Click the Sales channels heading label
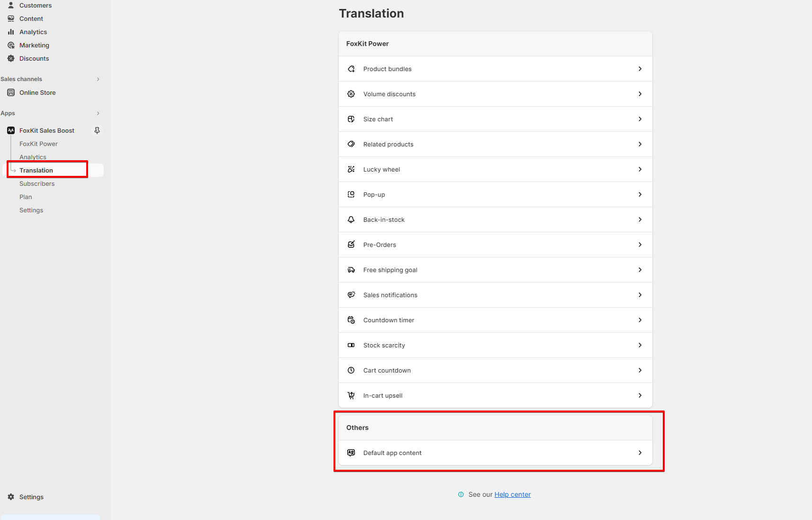 pos(21,79)
